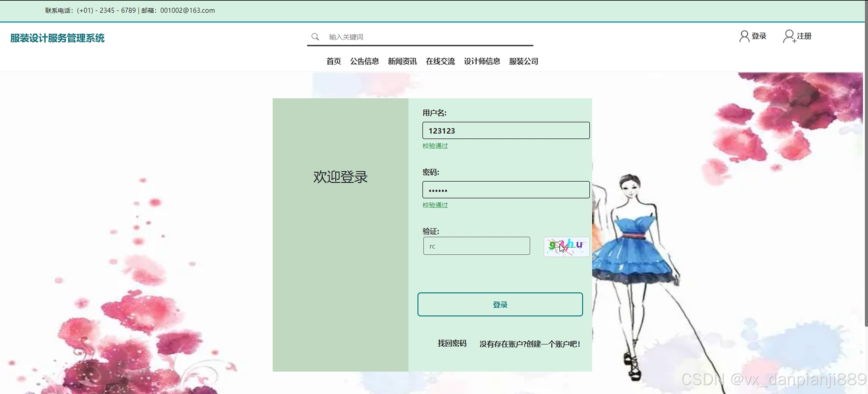Click the 注册 text in header
This screenshot has width=868, height=394.
click(804, 36)
